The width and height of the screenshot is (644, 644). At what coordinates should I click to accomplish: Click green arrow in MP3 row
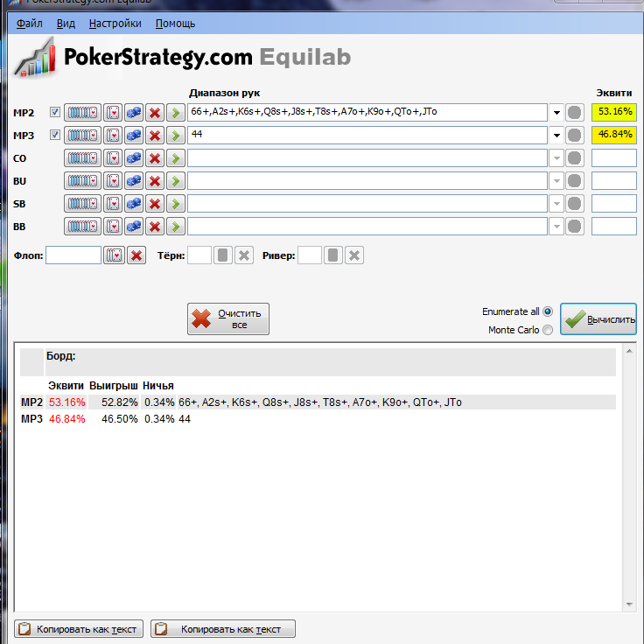[176, 135]
